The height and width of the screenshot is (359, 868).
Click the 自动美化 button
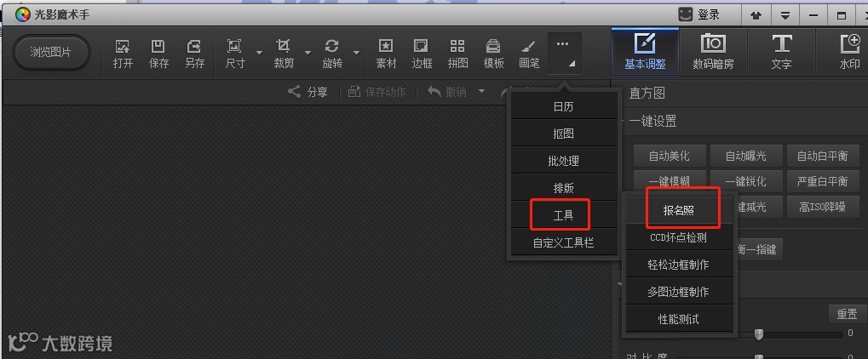point(670,156)
